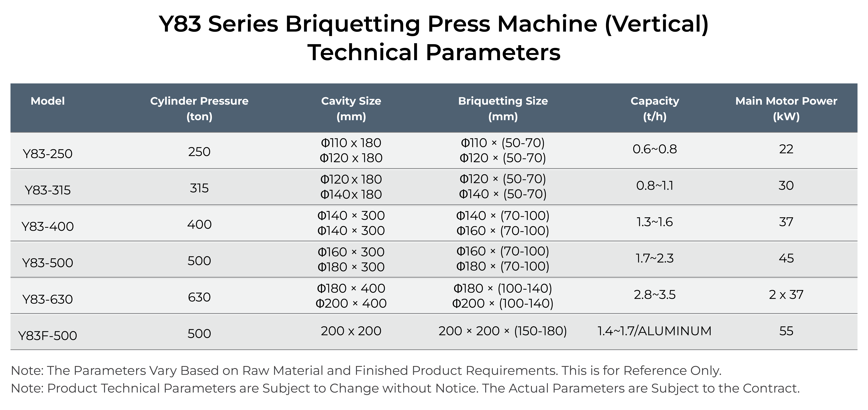Click the Model column header
868x410 pixels.
(x=48, y=101)
